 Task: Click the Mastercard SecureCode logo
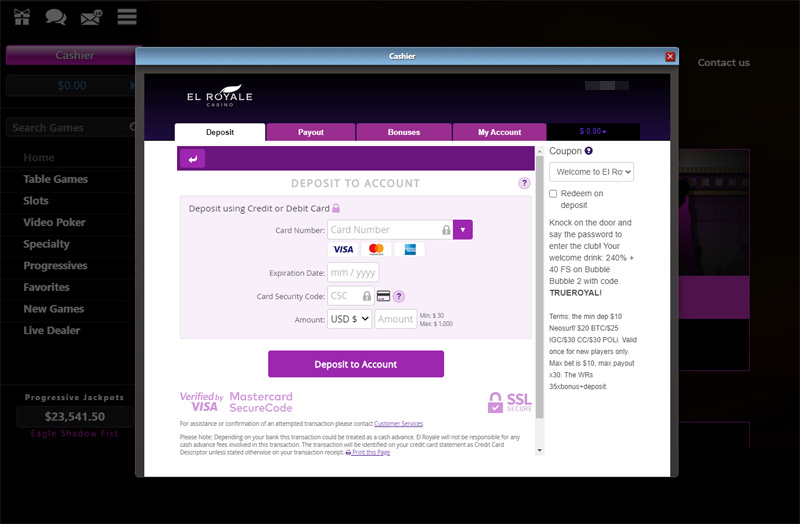tap(261, 402)
